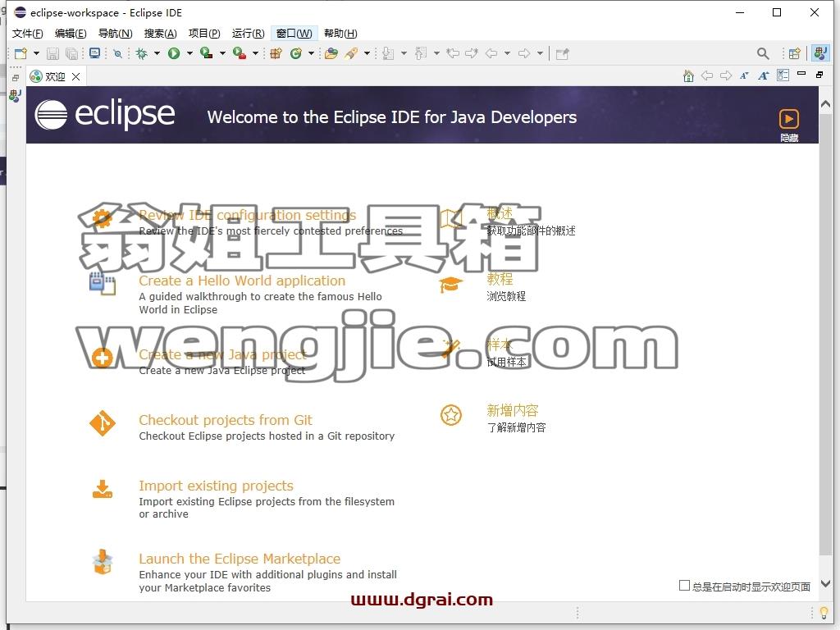
Task: Open the 帮助(H) menu
Action: coord(340,34)
